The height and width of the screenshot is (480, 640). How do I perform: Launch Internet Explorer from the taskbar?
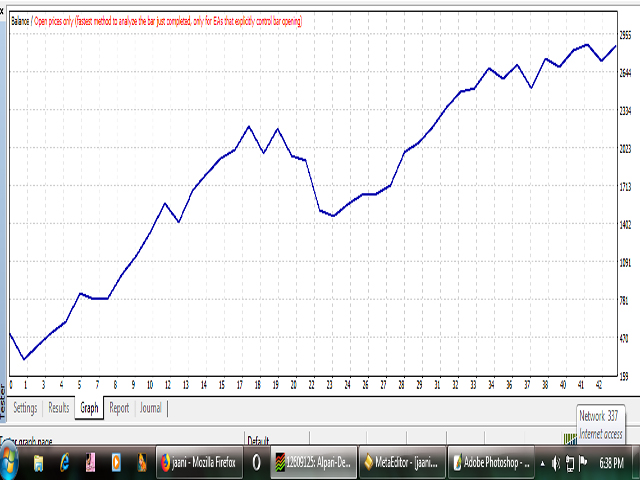(x=64, y=463)
